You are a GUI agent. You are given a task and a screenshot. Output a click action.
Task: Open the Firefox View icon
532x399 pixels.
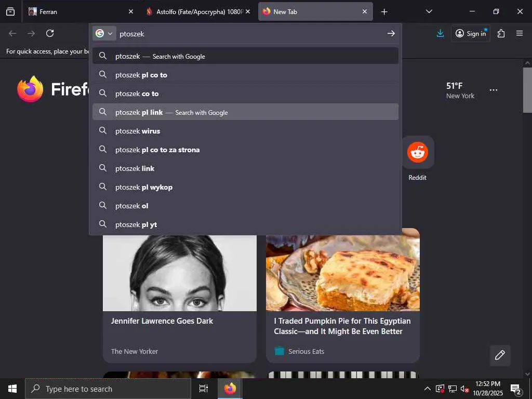(10, 11)
